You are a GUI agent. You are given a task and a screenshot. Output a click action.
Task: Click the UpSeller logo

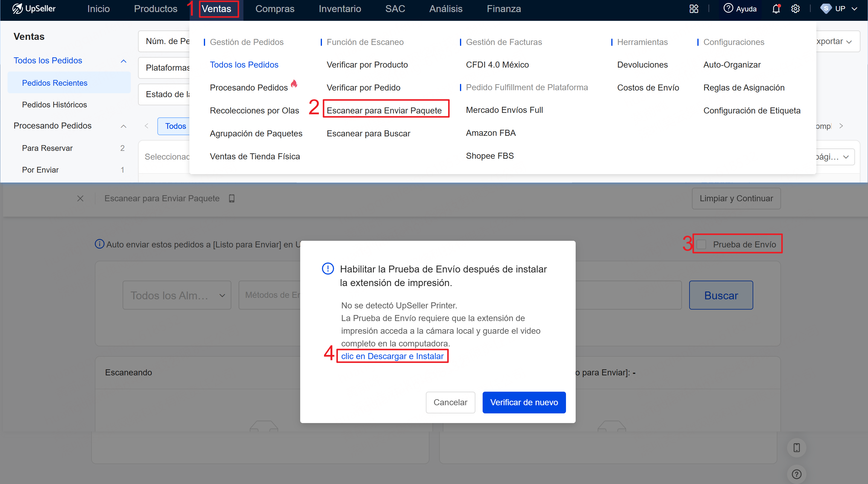coord(34,9)
